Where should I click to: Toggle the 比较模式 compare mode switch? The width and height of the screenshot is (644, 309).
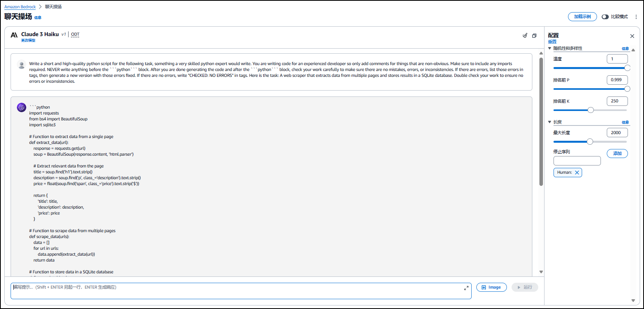605,17
